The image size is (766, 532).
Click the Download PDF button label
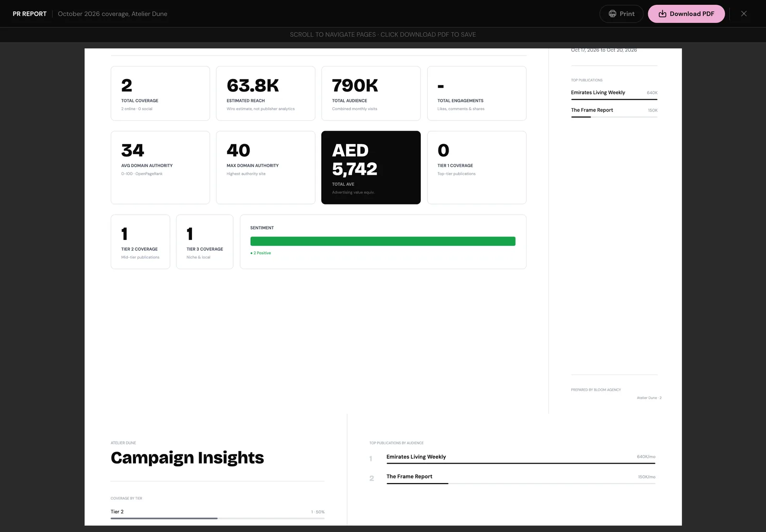[x=692, y=14]
